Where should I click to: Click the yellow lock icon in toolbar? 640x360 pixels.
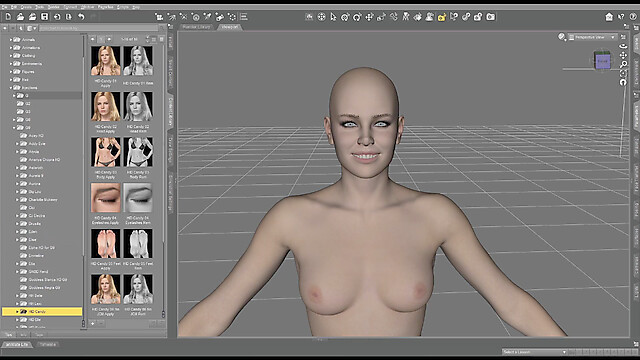pyautogui.click(x=442, y=17)
